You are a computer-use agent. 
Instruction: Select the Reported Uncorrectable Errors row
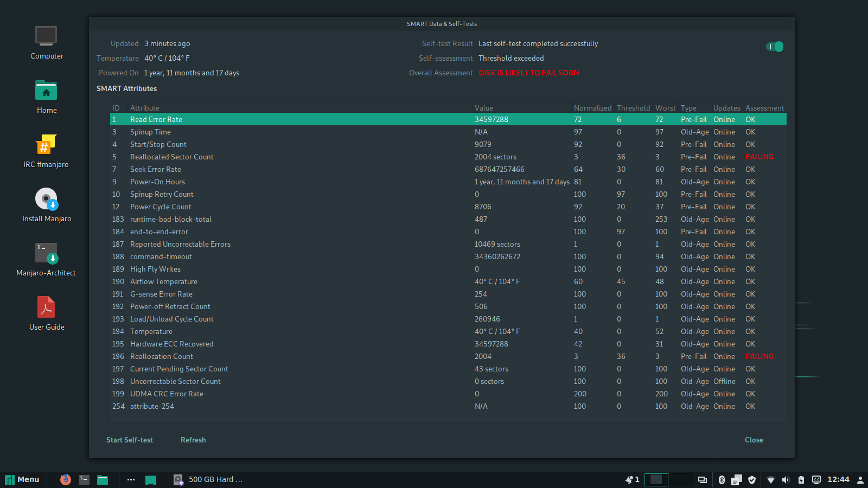pyautogui.click(x=448, y=244)
